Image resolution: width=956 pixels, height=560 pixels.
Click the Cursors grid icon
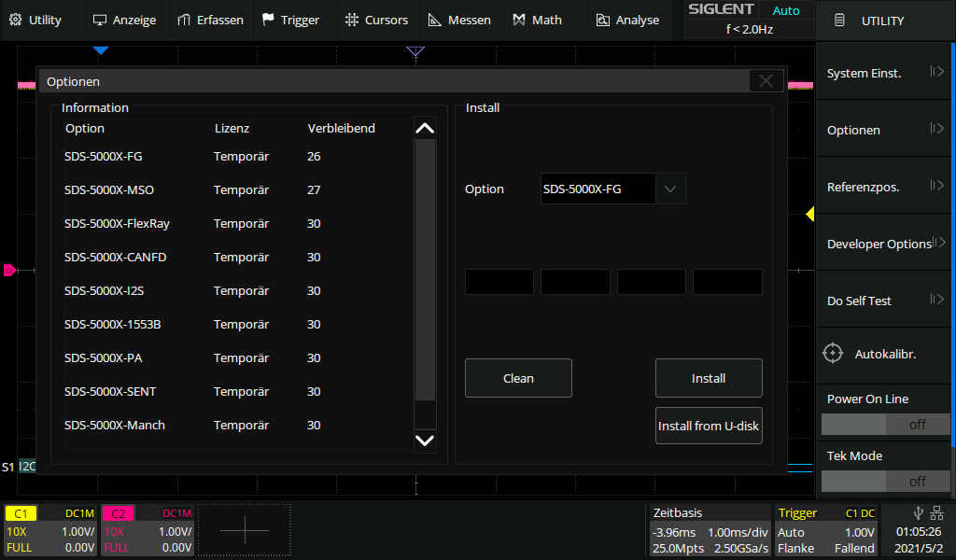(352, 20)
